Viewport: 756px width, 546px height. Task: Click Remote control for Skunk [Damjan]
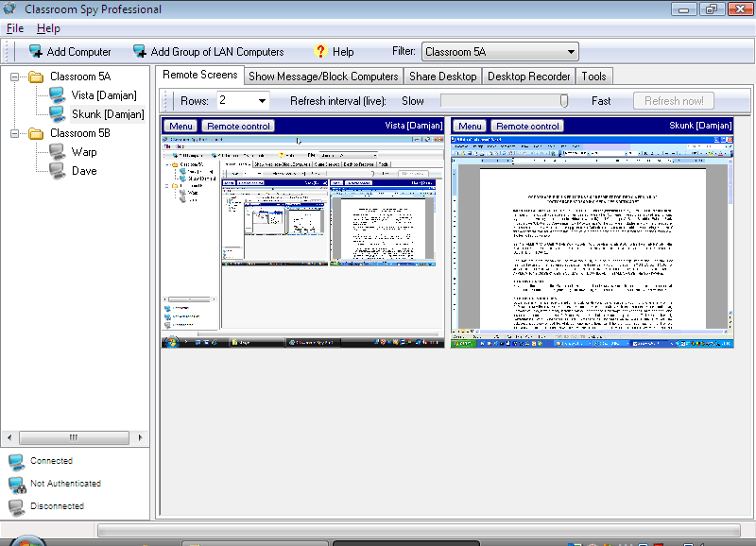[526, 125]
